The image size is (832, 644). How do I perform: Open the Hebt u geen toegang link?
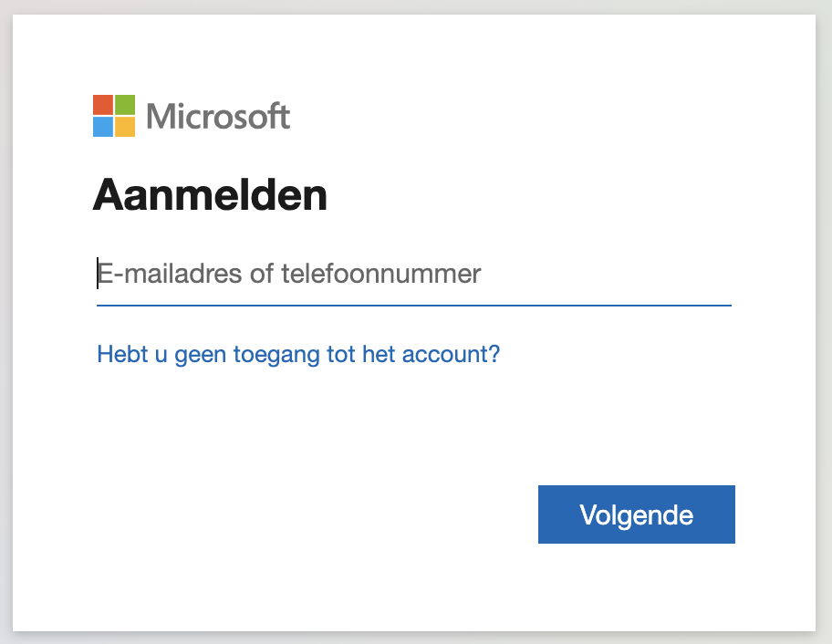click(x=298, y=354)
